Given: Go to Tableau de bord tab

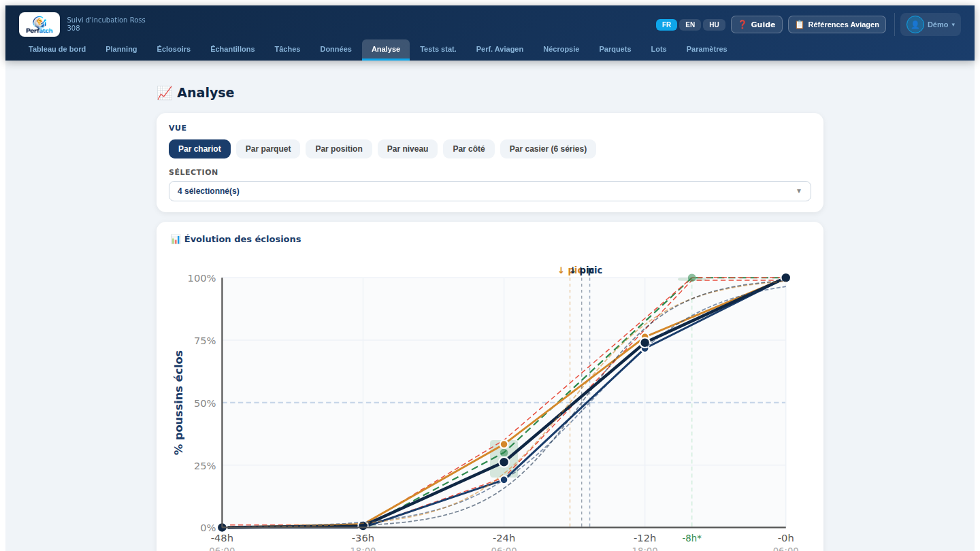Looking at the screenshot, I should pos(57,49).
